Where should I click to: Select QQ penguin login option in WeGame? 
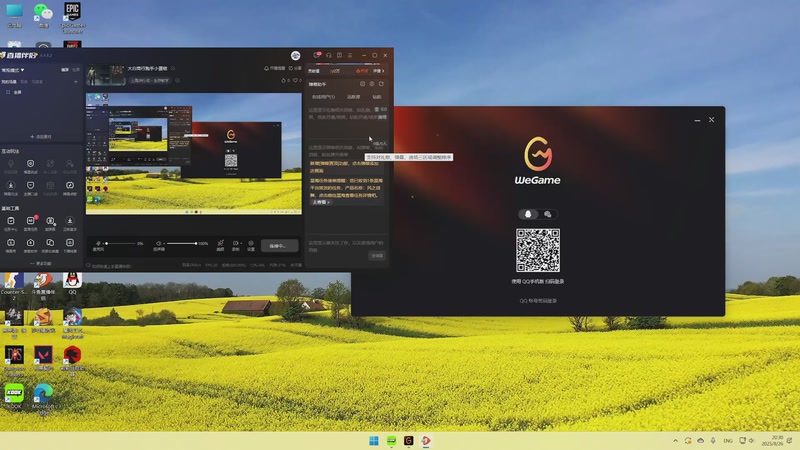tap(528, 214)
